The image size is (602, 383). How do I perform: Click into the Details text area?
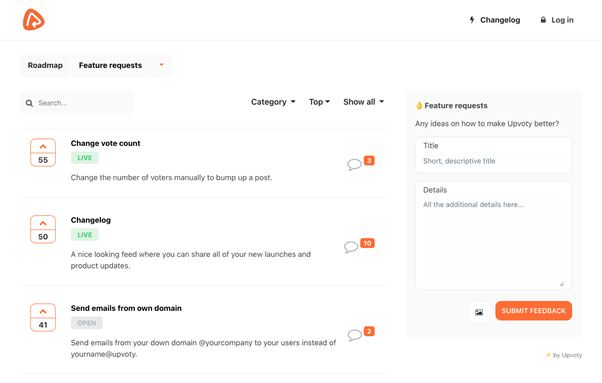[x=493, y=235]
